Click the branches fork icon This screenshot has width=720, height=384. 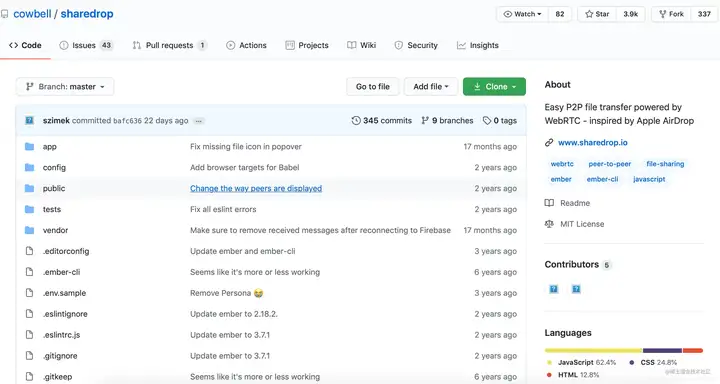click(x=425, y=120)
